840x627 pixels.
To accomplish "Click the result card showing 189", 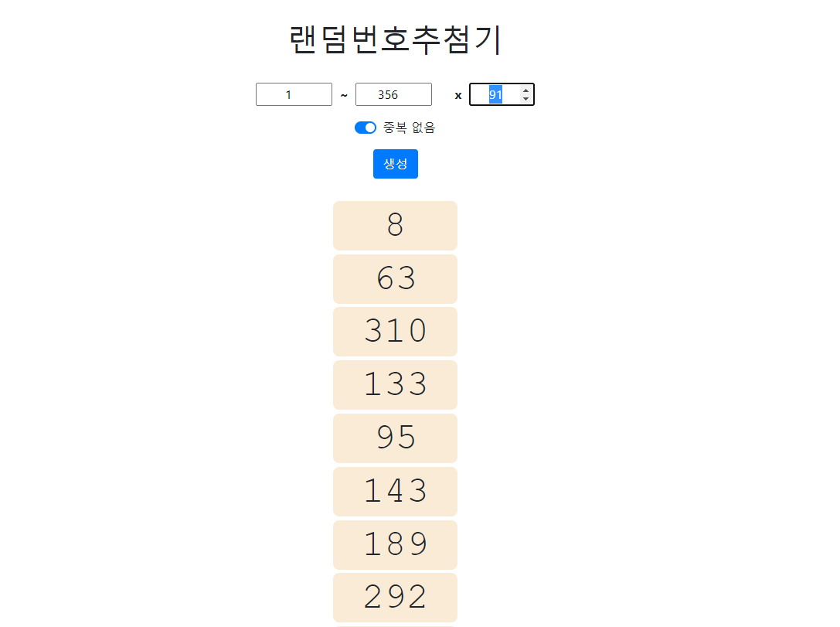I will click(395, 545).
